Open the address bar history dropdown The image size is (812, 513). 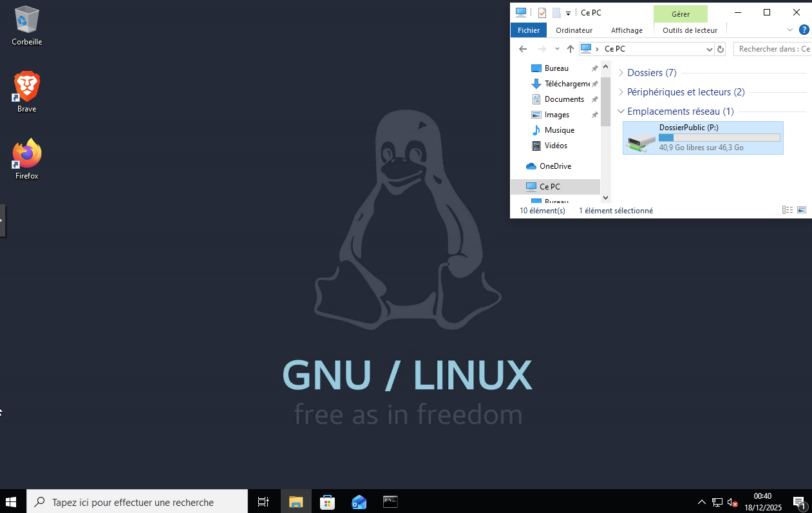click(x=709, y=49)
